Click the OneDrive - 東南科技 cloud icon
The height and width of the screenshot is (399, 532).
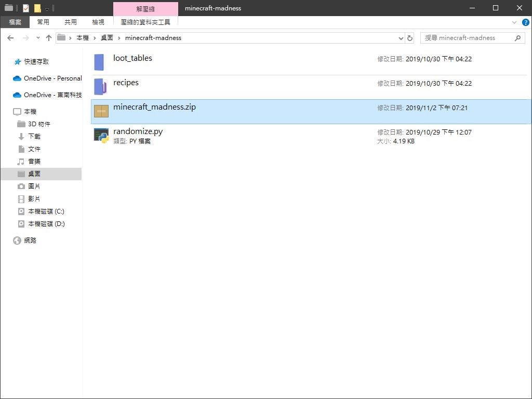tap(17, 95)
